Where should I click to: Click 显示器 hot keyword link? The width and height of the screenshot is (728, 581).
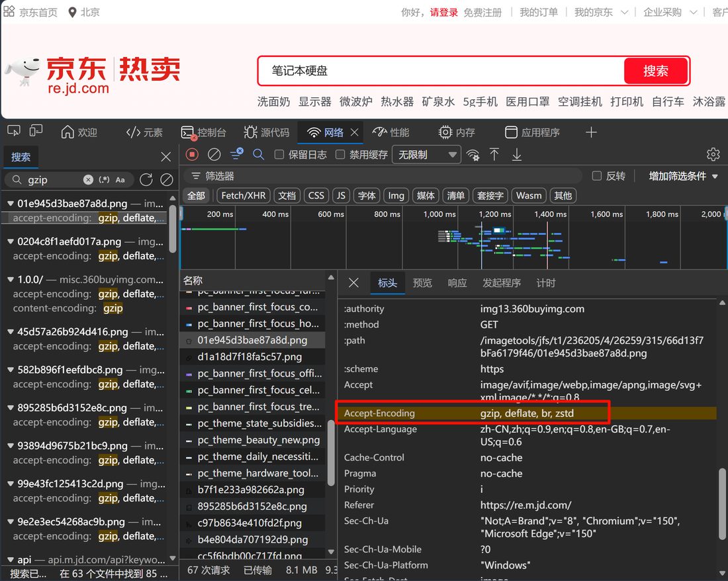coord(315,102)
